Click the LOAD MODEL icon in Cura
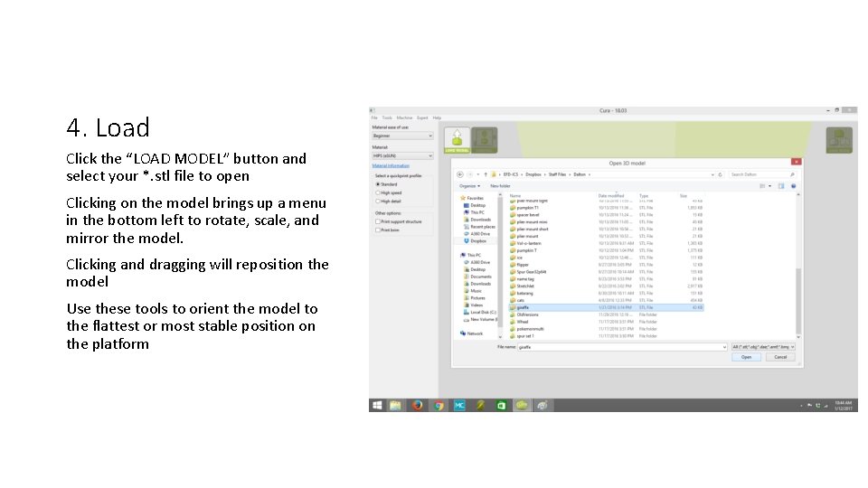The height and width of the screenshot is (488, 868). [x=457, y=140]
